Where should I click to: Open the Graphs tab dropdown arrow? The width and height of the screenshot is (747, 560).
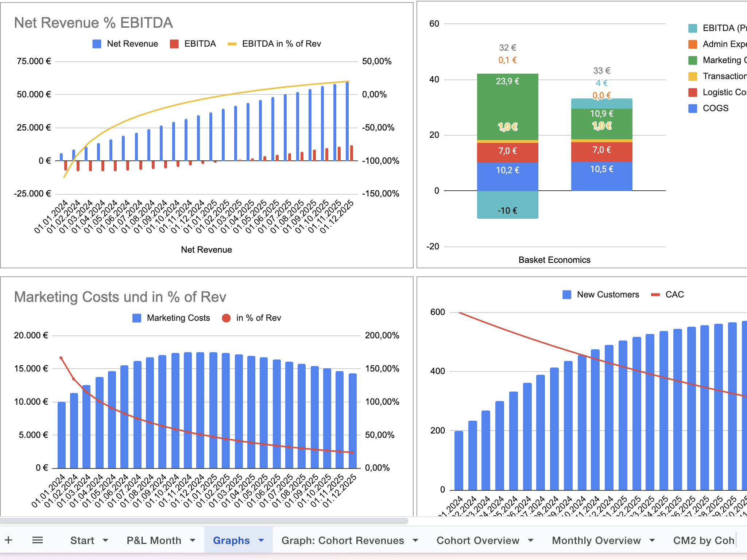coord(261,540)
